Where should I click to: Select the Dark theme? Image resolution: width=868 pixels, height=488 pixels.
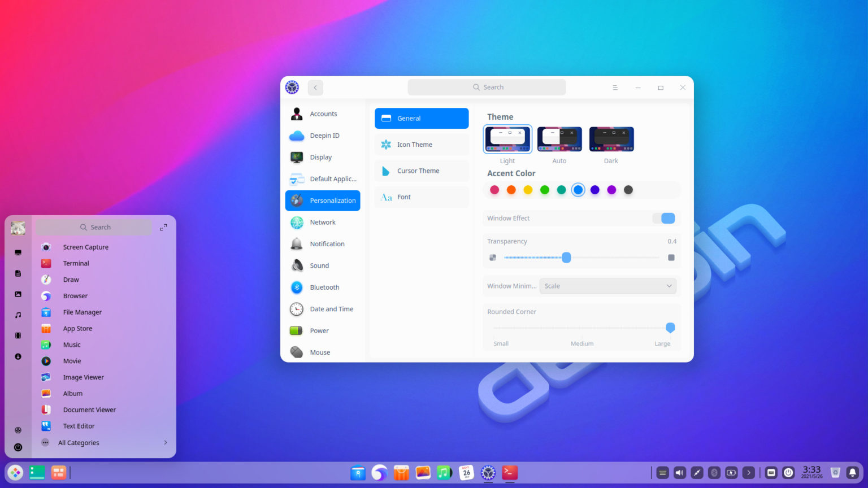click(611, 138)
